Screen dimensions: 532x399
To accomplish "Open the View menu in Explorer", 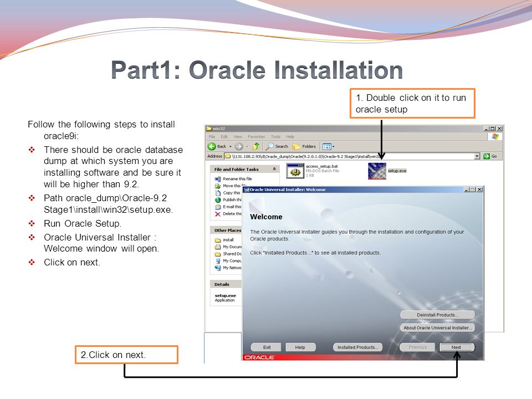I will click(x=238, y=137).
